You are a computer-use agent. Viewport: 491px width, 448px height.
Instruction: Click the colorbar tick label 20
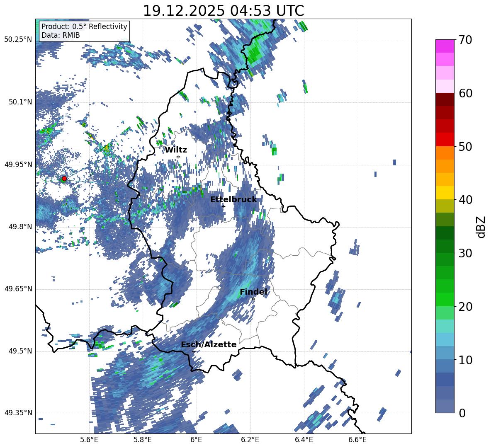pyautogui.click(x=465, y=307)
